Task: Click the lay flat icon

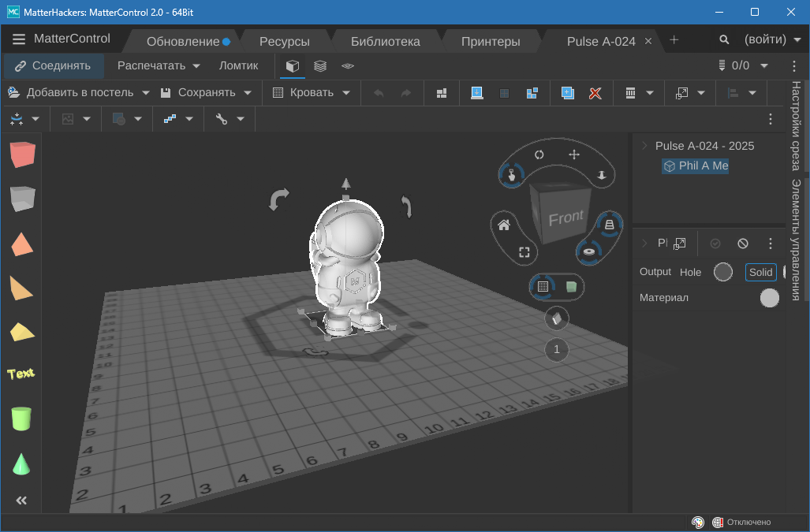Action: point(477,93)
